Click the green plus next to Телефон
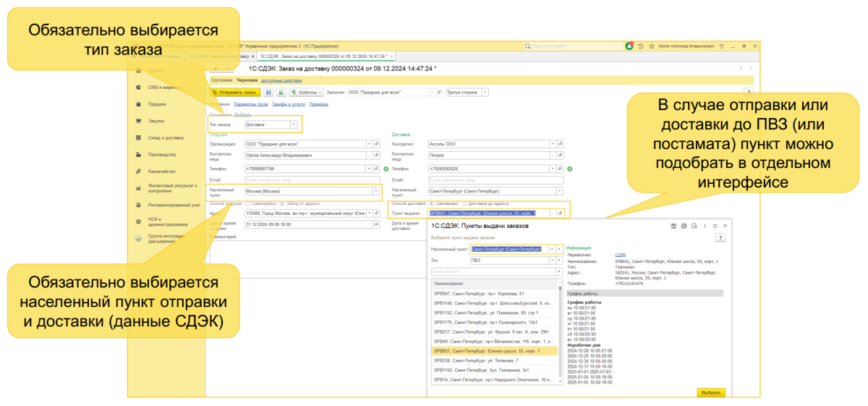The height and width of the screenshot is (406, 868). tap(386, 169)
